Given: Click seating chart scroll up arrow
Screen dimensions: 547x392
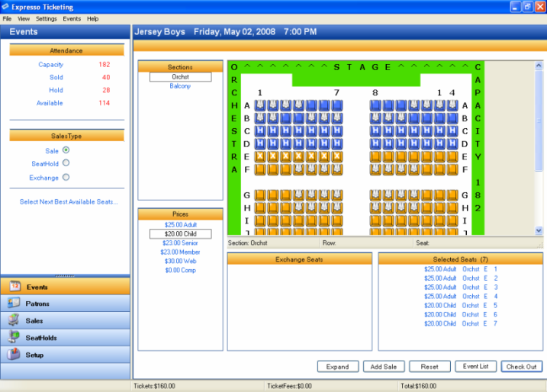Looking at the screenshot, I should pyautogui.click(x=539, y=66).
